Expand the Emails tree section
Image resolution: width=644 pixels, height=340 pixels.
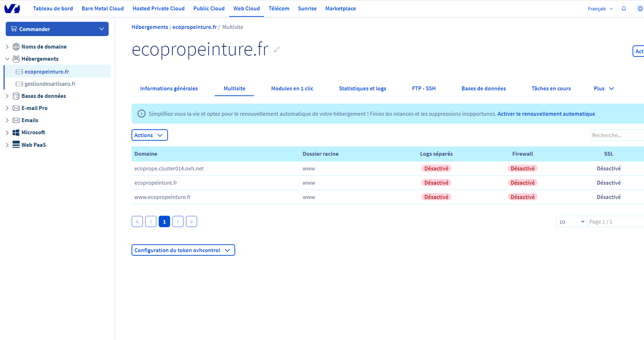pos(7,120)
